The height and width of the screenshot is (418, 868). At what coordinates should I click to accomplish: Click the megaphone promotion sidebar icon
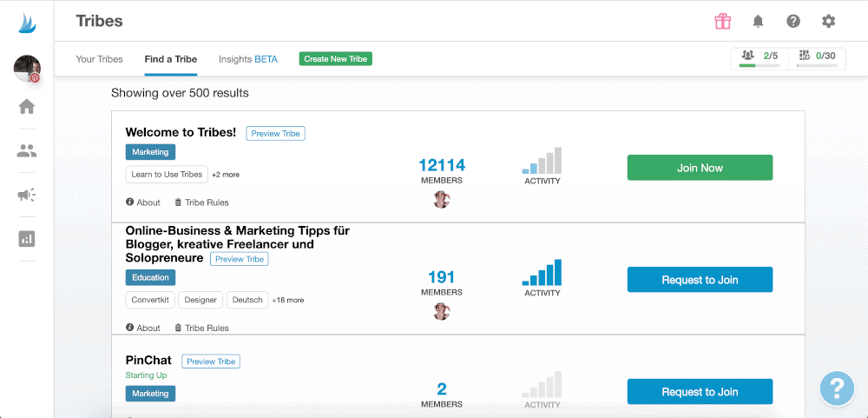point(27,195)
